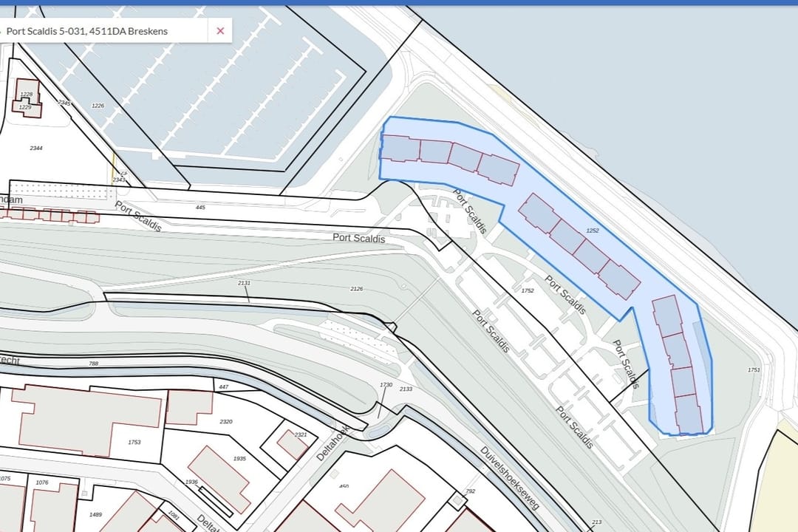Select parcel 2131 label
798x532 pixels.
245,284
